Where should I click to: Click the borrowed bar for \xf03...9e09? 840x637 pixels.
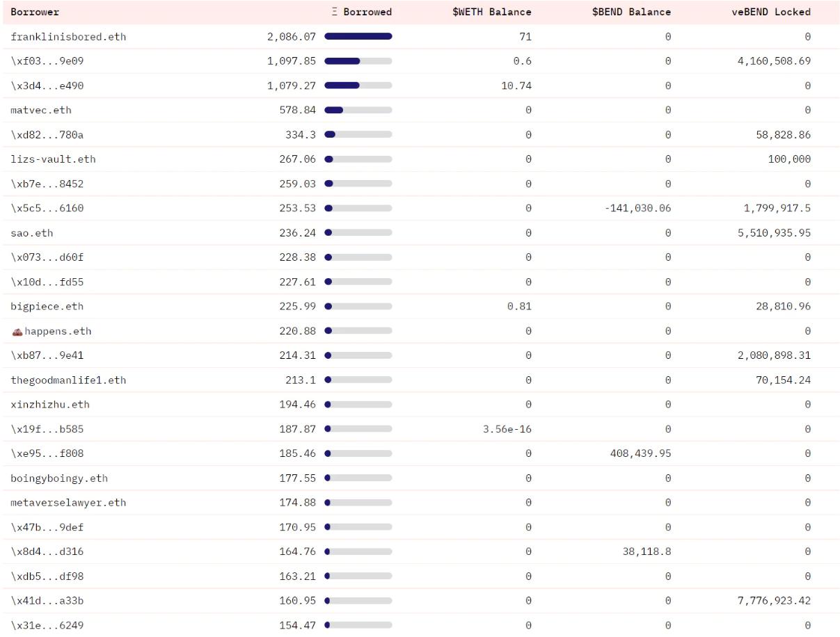pos(358,61)
